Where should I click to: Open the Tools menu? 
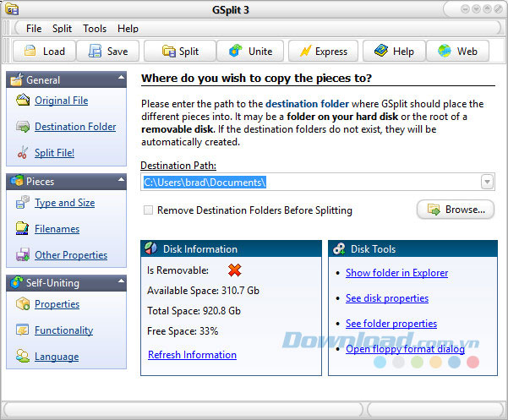tap(95, 29)
